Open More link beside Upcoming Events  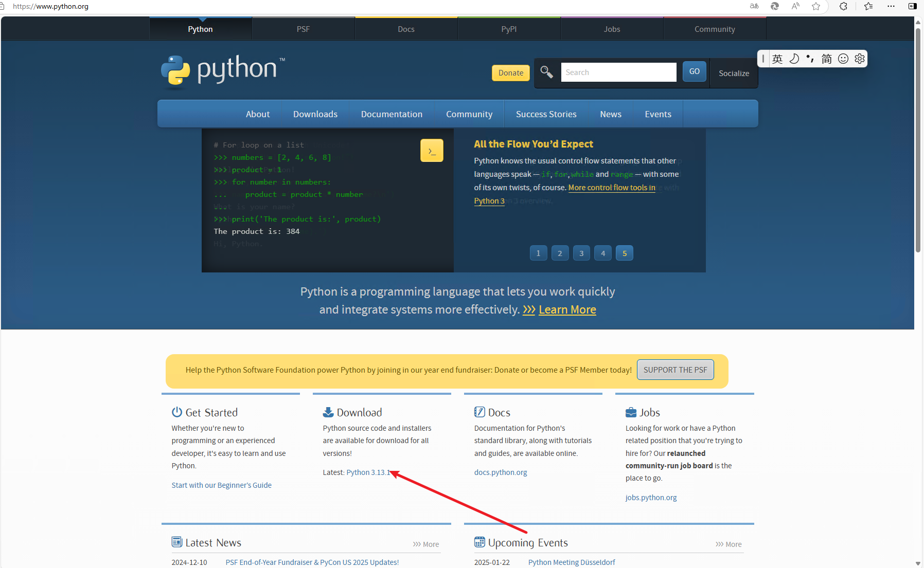[x=728, y=544]
